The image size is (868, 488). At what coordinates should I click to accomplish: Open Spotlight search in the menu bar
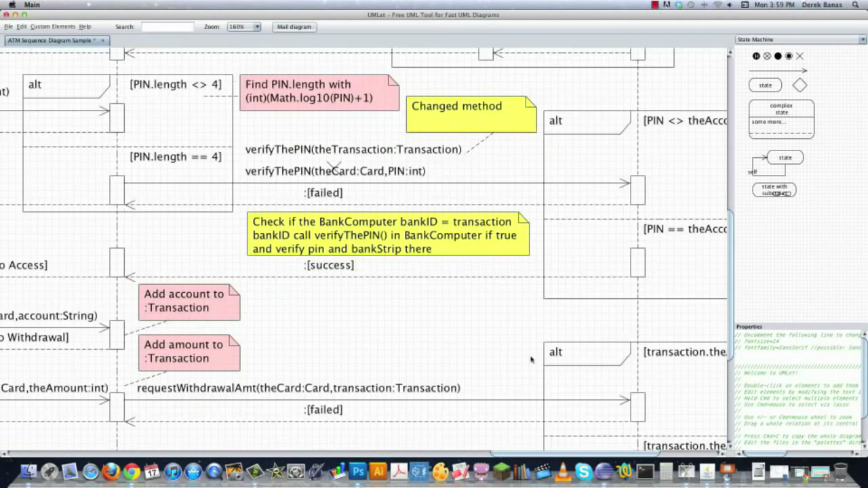(x=856, y=5)
